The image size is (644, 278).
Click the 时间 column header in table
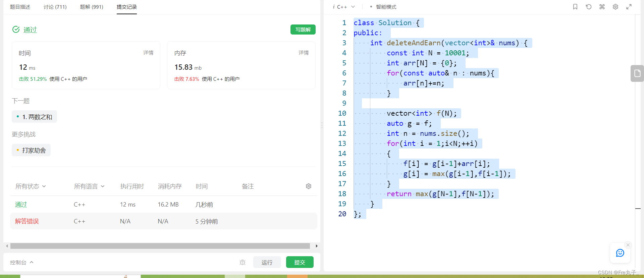202,186
